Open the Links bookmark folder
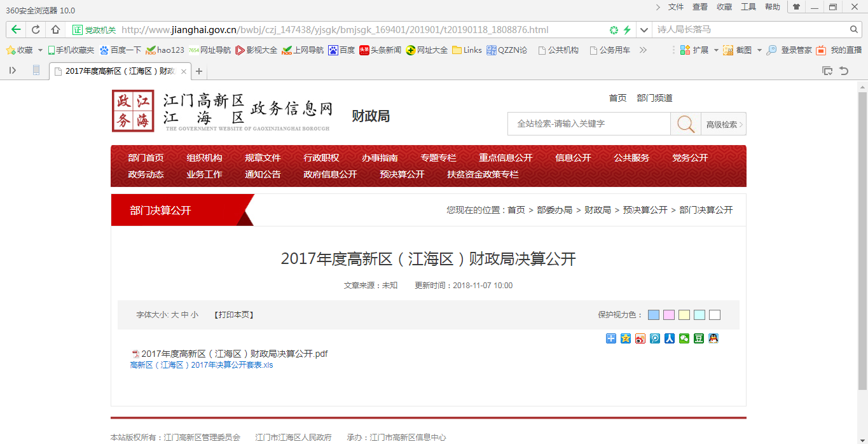The height and width of the screenshot is (444, 868). pos(467,50)
